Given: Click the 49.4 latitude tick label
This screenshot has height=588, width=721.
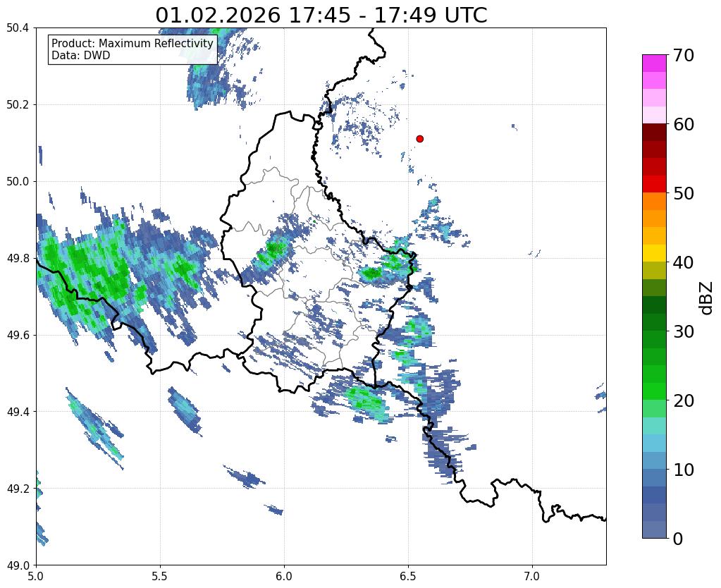Looking at the screenshot, I should pos(18,411).
